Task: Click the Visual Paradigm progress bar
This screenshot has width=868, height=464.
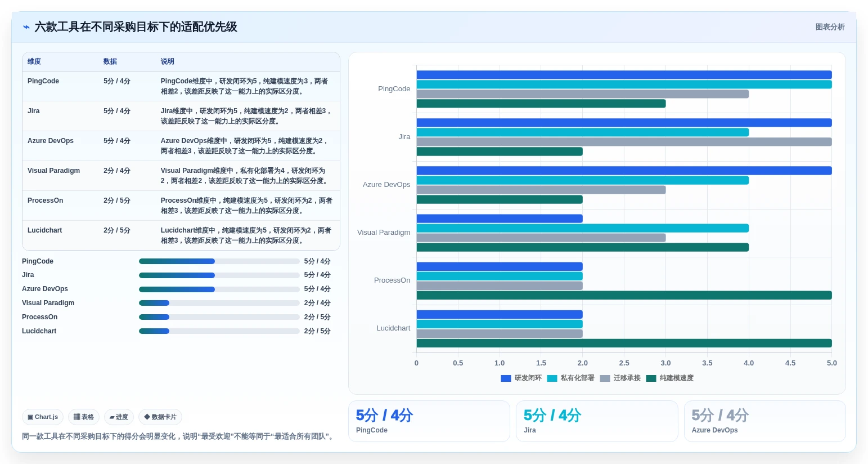Action: pyautogui.click(x=219, y=303)
